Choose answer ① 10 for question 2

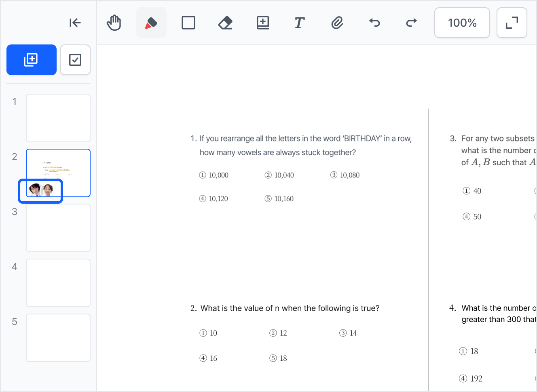pos(209,333)
